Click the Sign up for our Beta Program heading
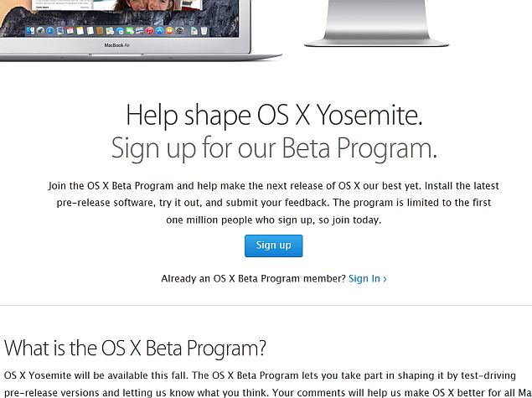532x398 pixels. 274,148
